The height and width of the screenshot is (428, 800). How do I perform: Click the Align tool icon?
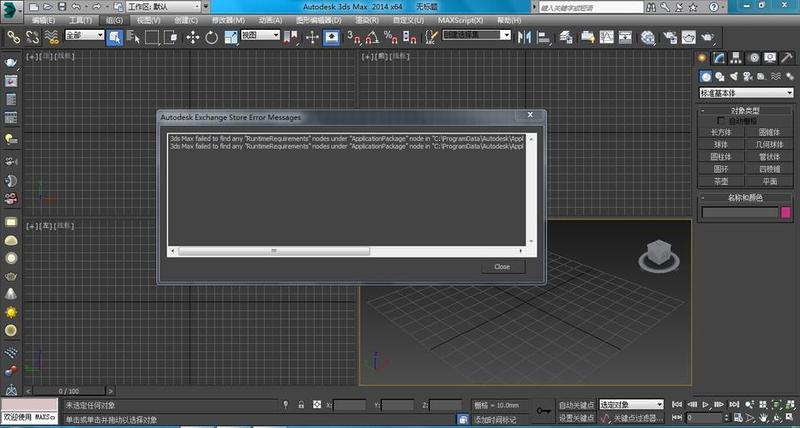(x=544, y=37)
